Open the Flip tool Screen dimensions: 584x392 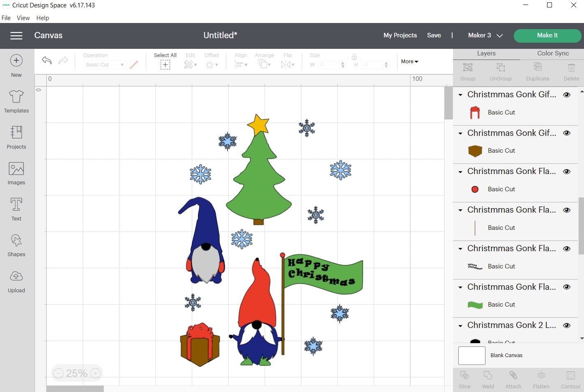[288, 61]
